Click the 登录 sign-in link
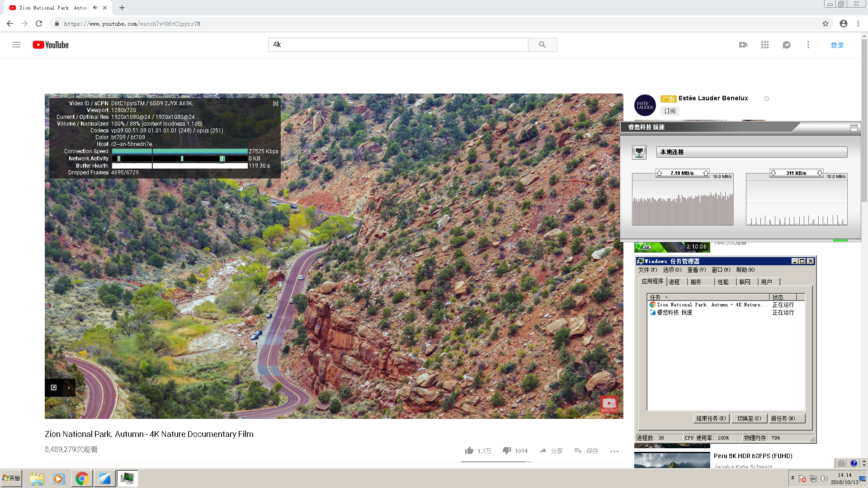Screen dimensions: 868x488 pos(837,45)
